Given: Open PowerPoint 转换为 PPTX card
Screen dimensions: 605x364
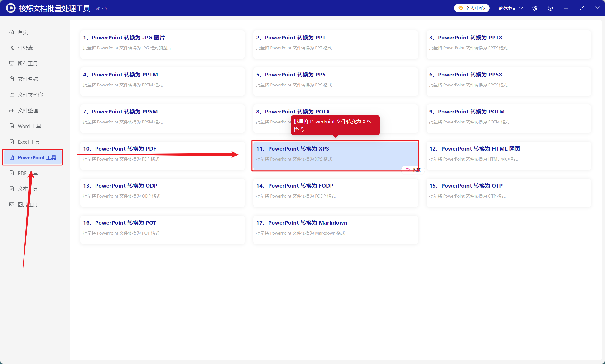Looking at the screenshot, I should coord(509,45).
